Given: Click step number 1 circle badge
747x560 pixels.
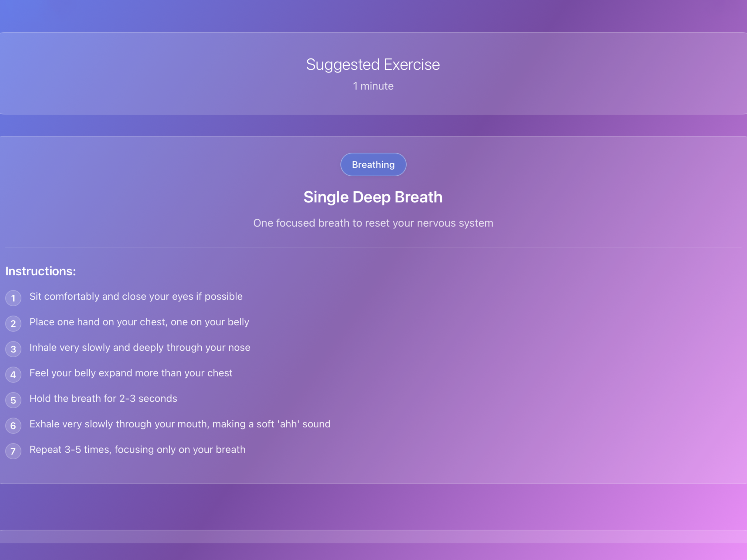Looking at the screenshot, I should point(13,298).
